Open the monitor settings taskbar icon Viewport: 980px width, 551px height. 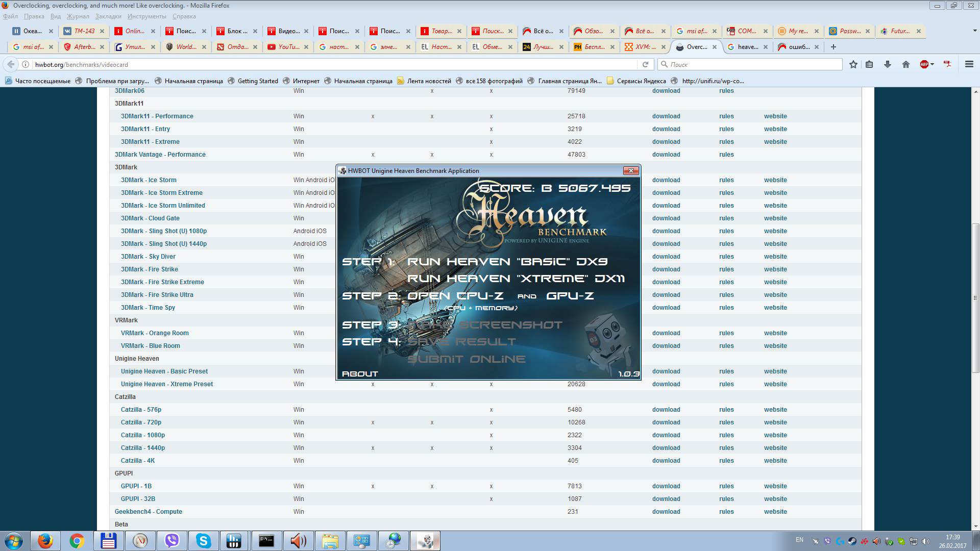tap(362, 541)
